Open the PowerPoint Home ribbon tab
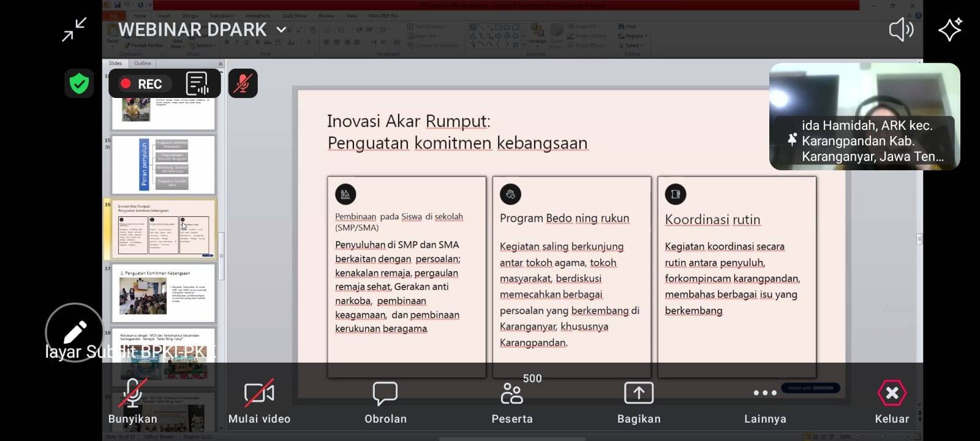The width and height of the screenshot is (980, 441). pyautogui.click(x=140, y=16)
